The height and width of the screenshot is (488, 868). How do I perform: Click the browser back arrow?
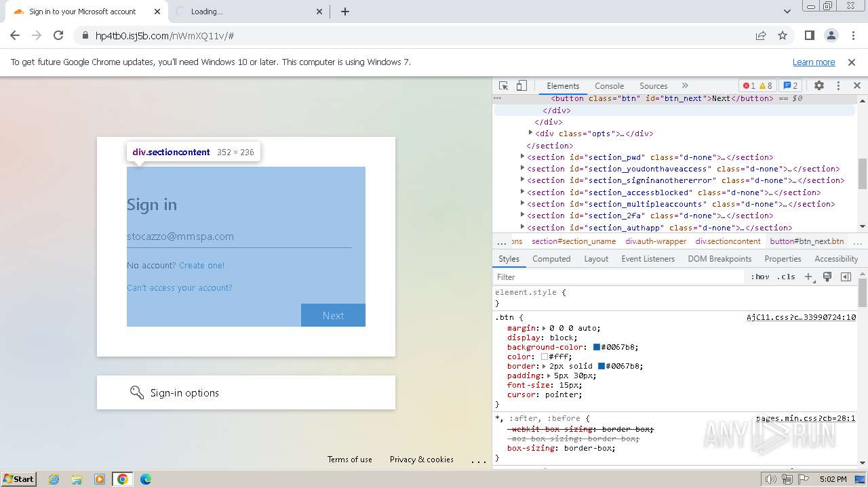[15, 36]
